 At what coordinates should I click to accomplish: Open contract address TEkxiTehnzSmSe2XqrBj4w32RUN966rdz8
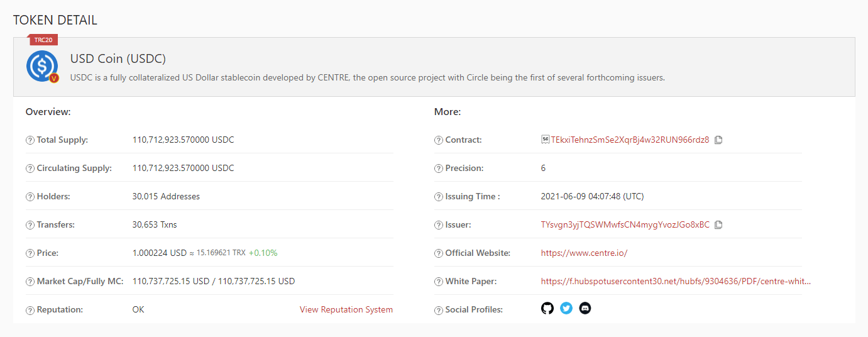pos(630,140)
